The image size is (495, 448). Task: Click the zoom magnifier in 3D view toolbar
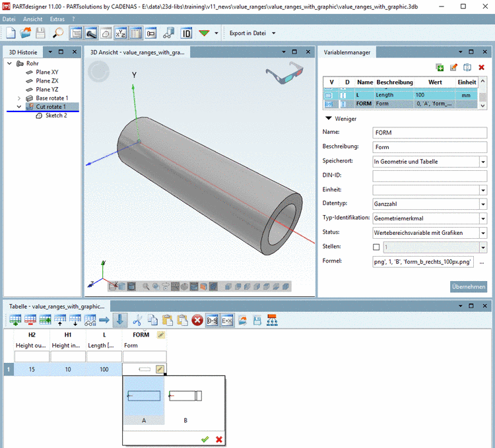tap(146, 286)
